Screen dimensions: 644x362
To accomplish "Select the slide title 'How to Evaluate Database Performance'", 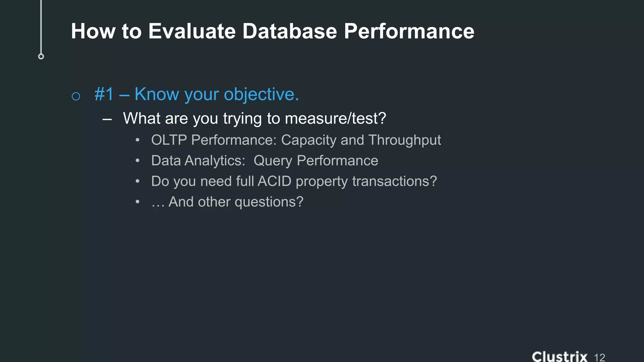I will [272, 31].
